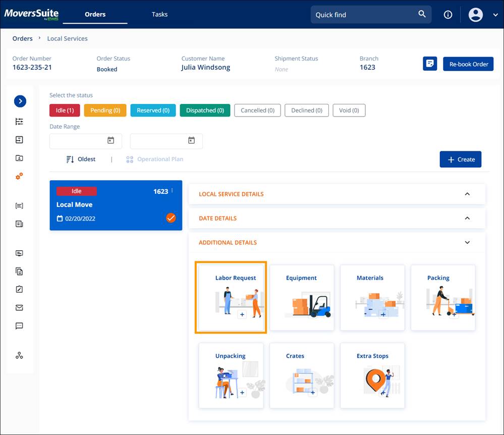Toggle the Idle (1) status filter

click(x=65, y=110)
